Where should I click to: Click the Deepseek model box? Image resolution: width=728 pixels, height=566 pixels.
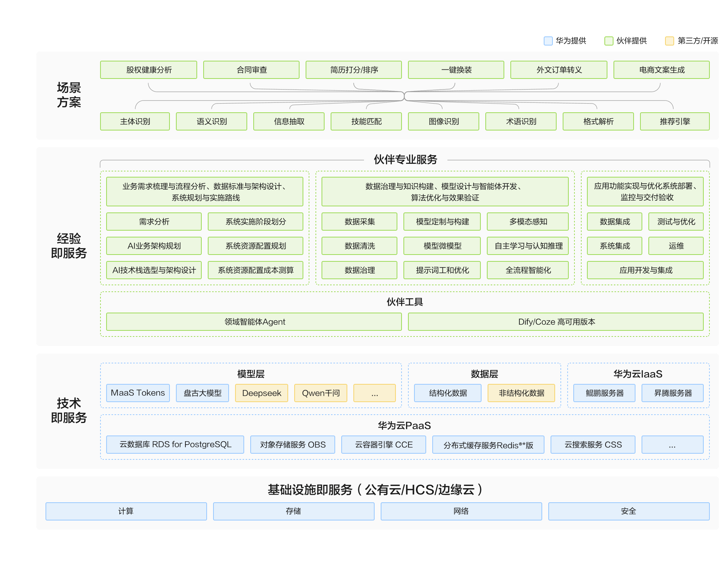tap(262, 393)
